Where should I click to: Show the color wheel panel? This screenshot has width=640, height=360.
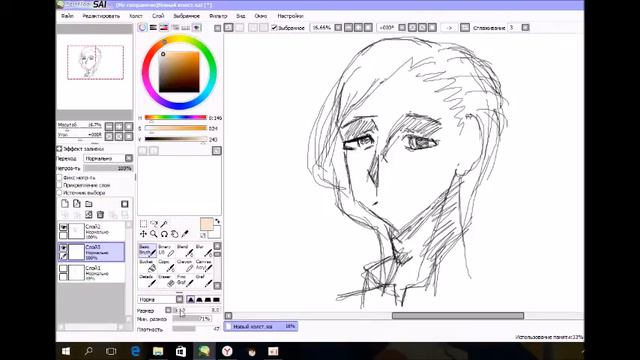(142, 28)
